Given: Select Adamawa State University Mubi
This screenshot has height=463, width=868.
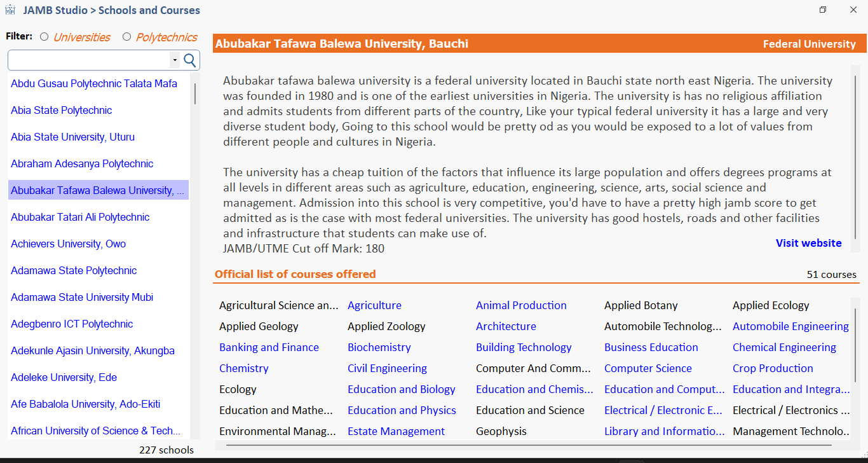Looking at the screenshot, I should pyautogui.click(x=82, y=297).
